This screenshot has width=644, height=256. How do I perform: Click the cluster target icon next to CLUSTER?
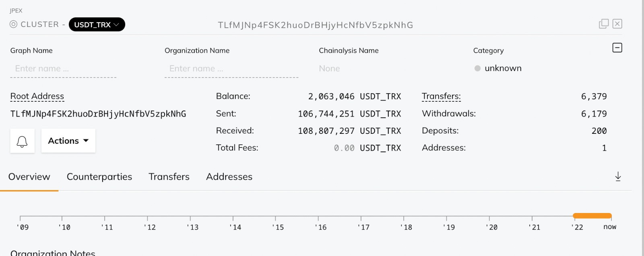(x=13, y=24)
